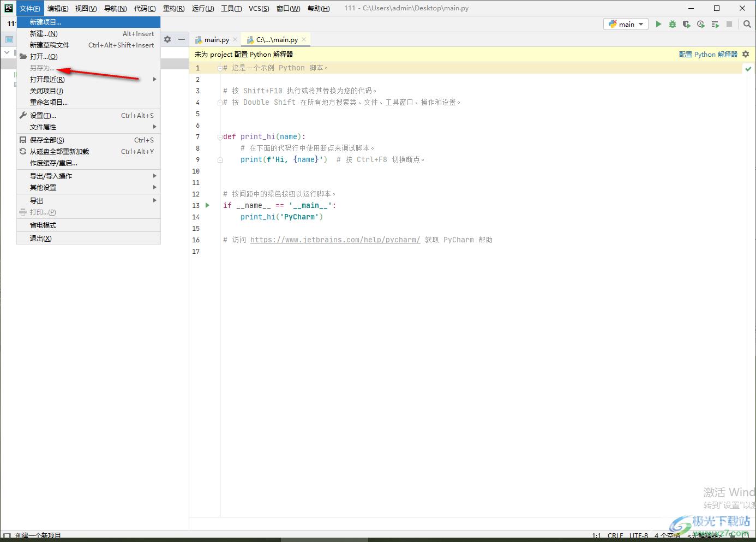Expand the 导出/导入操作 submenu
Screen dimensions: 756x542
coord(88,176)
